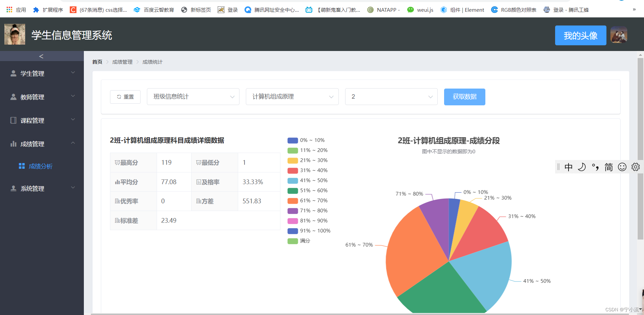Open the 班级信息统计 dropdown
This screenshot has height=315, width=644.
click(x=193, y=97)
